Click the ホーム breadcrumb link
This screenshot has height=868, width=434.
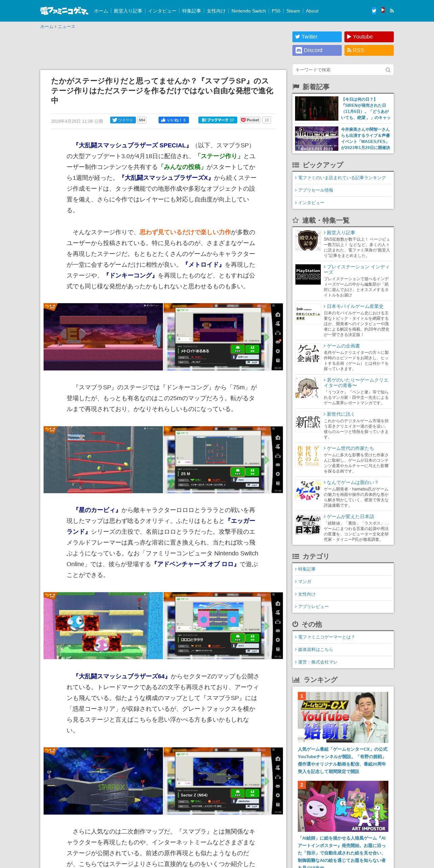(47, 27)
